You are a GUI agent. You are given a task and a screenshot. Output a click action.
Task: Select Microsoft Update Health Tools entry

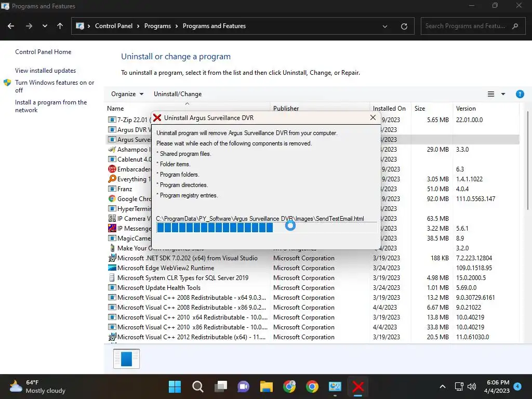(x=159, y=288)
